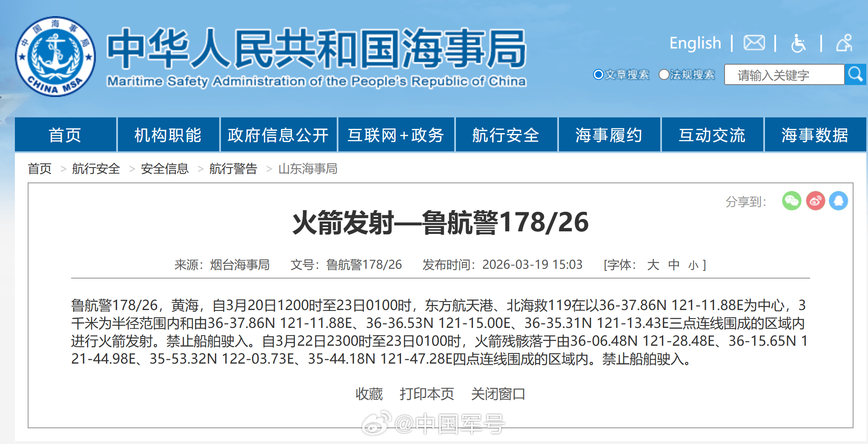This screenshot has height=444, width=868.
Task: Share the article to WeChat
Action: [x=791, y=202]
